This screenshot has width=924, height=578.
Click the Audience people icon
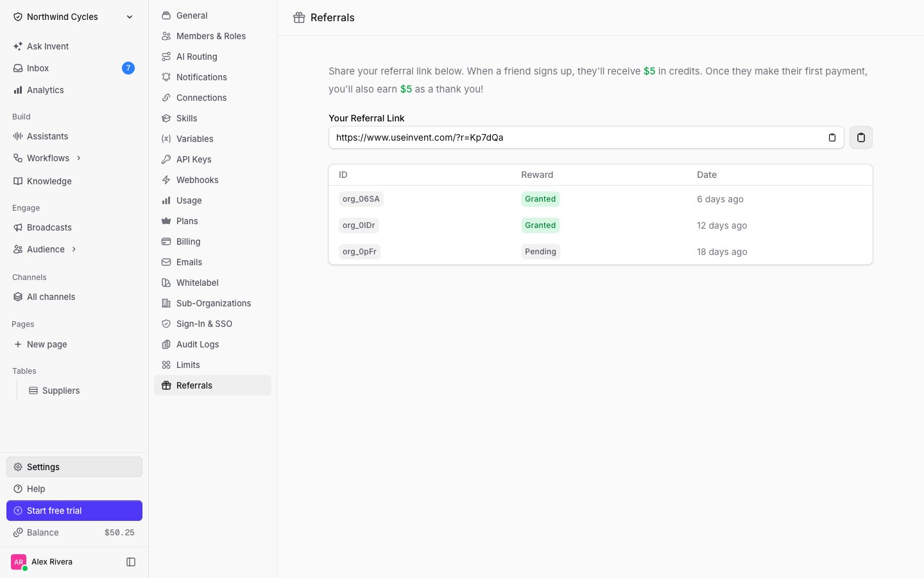pos(18,249)
